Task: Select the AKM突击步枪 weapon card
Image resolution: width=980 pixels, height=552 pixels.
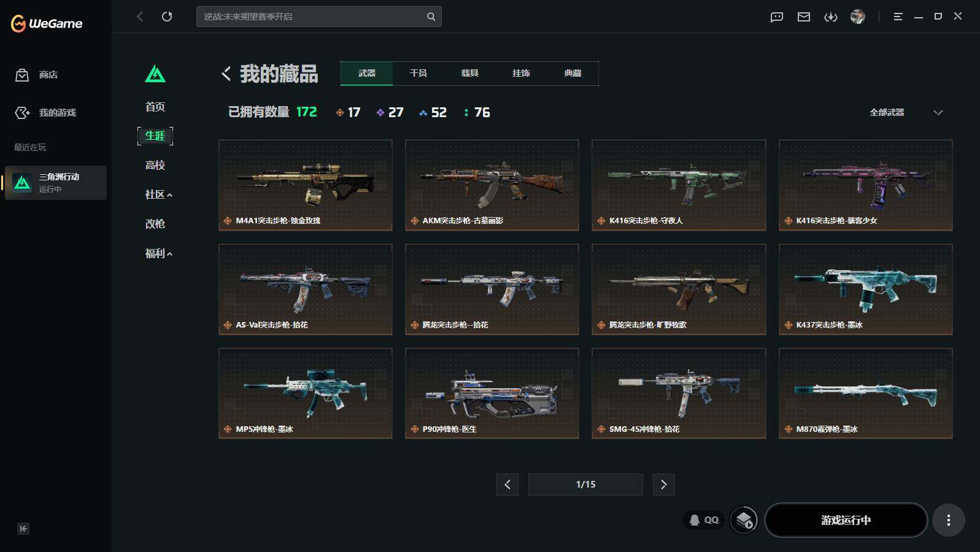Action: [492, 185]
